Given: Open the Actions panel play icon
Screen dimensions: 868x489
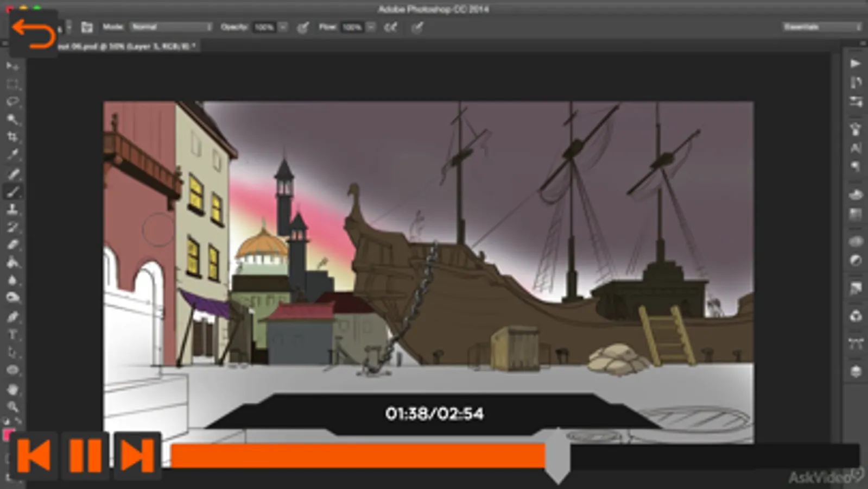Looking at the screenshot, I should pyautogui.click(x=856, y=64).
